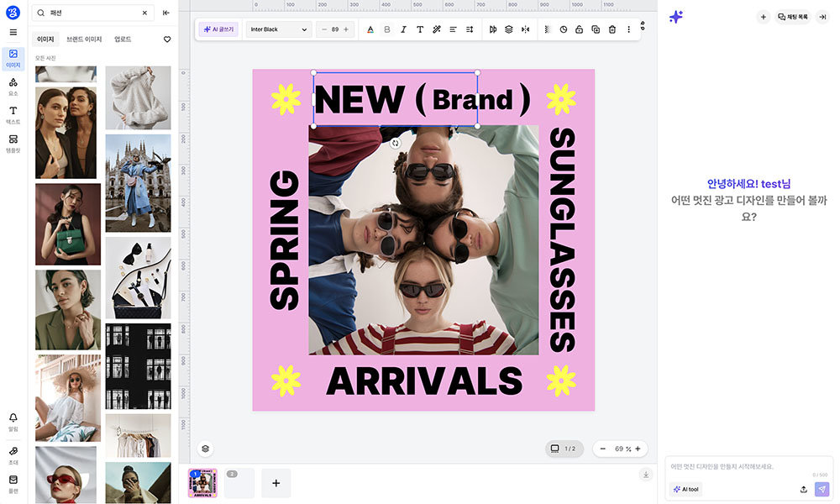Switch to the 브랜드 이미지 tab
The width and height of the screenshot is (840, 504).
click(x=84, y=39)
